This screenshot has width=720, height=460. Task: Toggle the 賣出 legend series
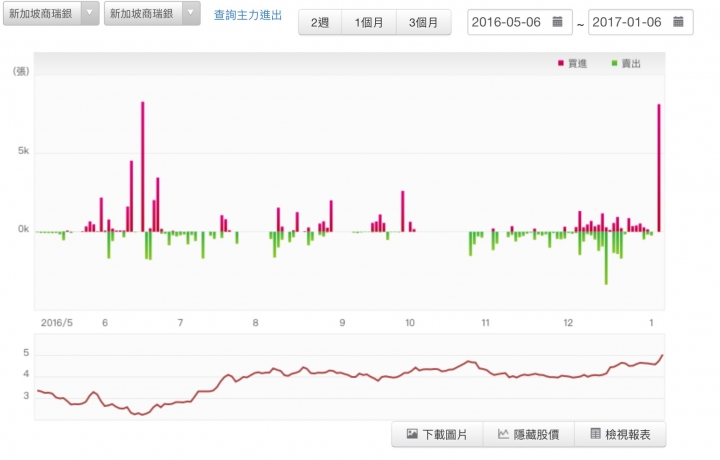[x=626, y=63]
